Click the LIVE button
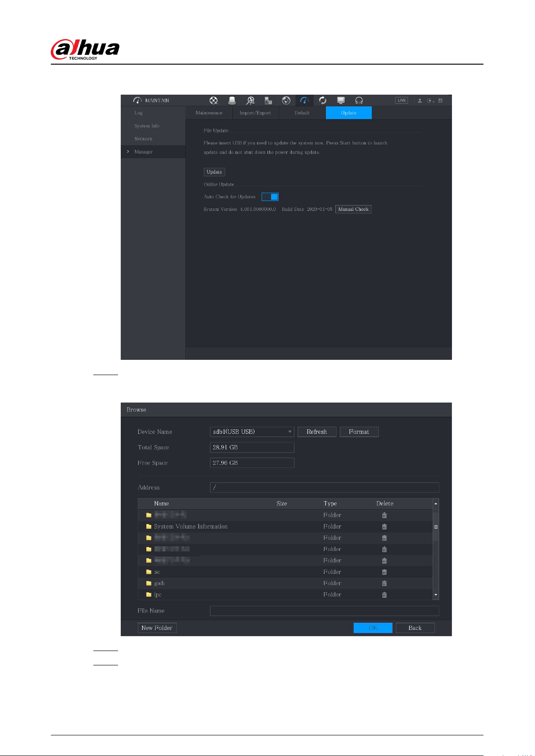 402,101
